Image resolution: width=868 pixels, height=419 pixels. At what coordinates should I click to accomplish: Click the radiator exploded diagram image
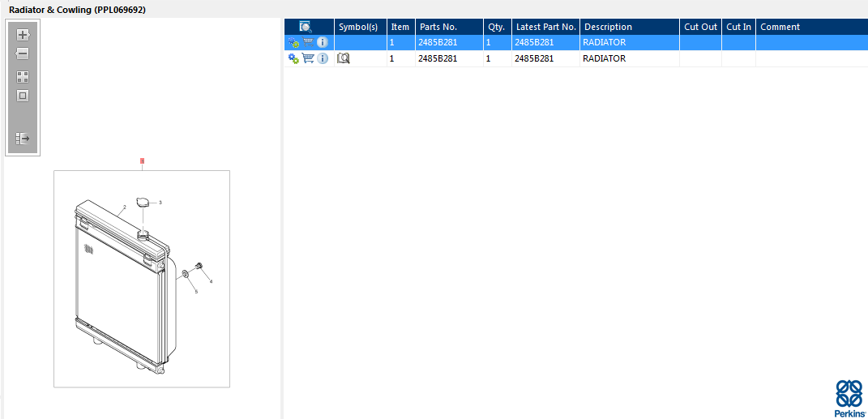[x=142, y=279]
